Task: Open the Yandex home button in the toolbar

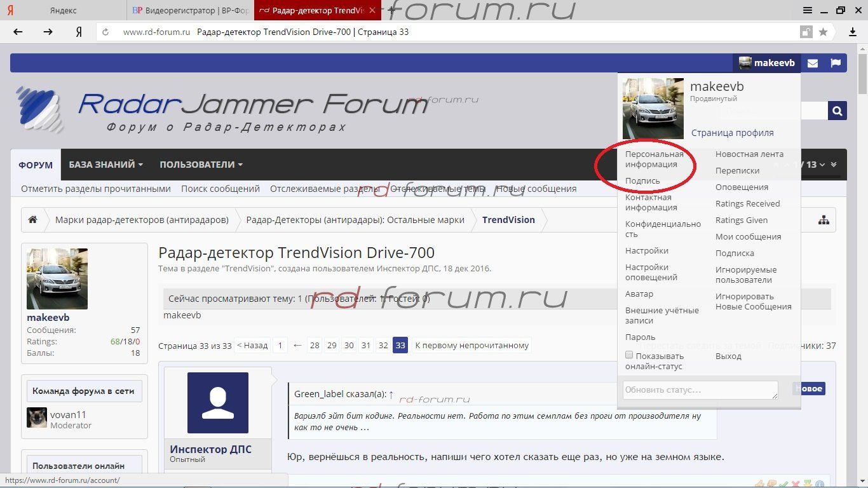Action: [x=79, y=32]
